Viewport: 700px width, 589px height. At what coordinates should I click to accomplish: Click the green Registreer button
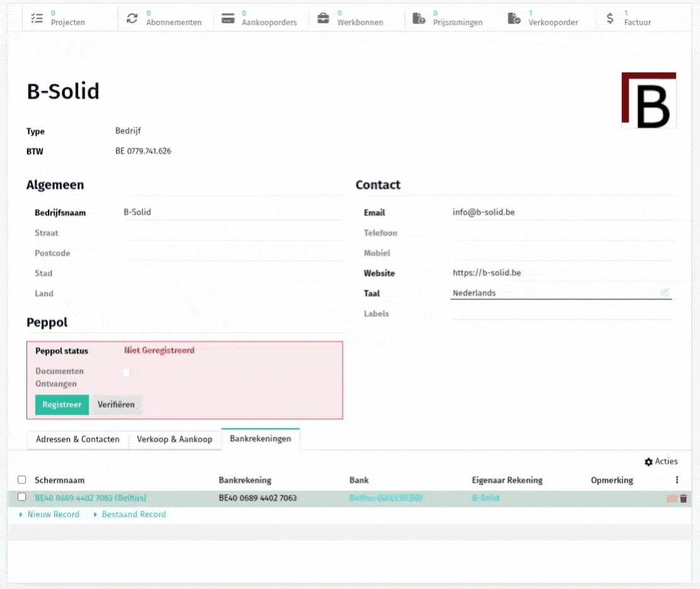pos(62,405)
